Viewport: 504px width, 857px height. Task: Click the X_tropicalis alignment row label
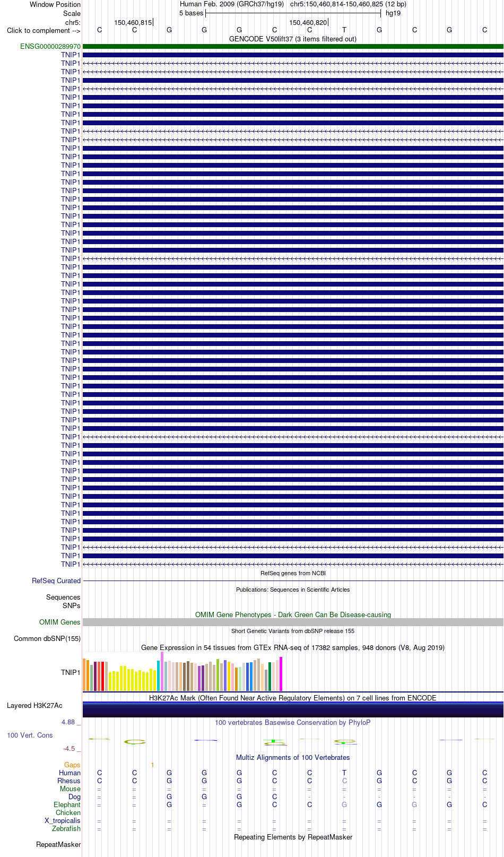point(63,820)
